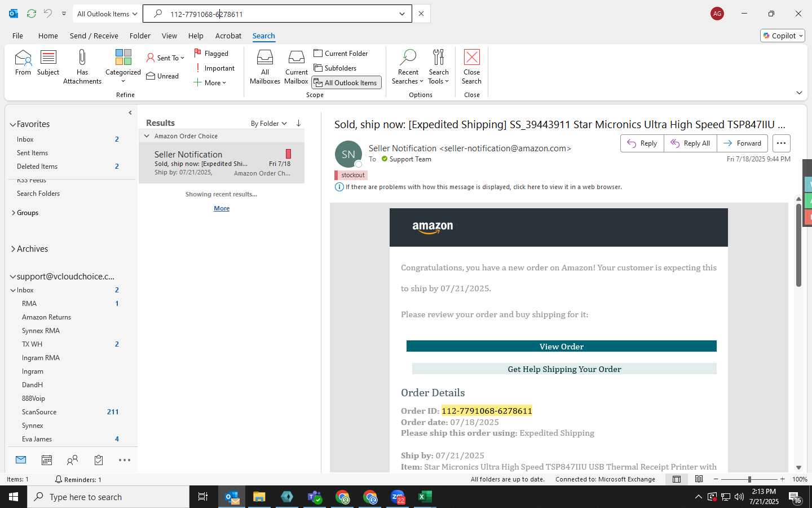Viewport: 812px width, 508px height.
Task: Click Forward button
Action: [x=742, y=143]
